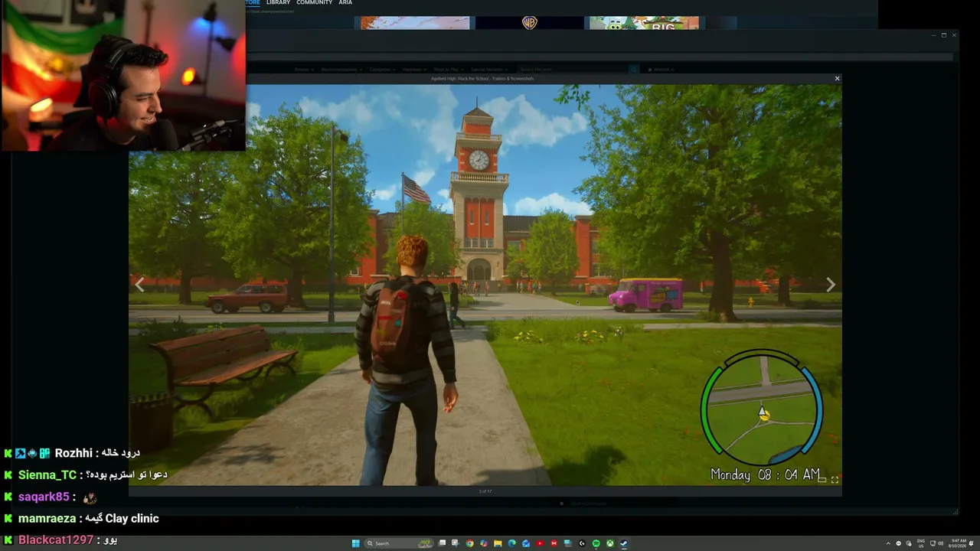Click the taskbar Search box
This screenshot has height=551, width=980.
398,543
